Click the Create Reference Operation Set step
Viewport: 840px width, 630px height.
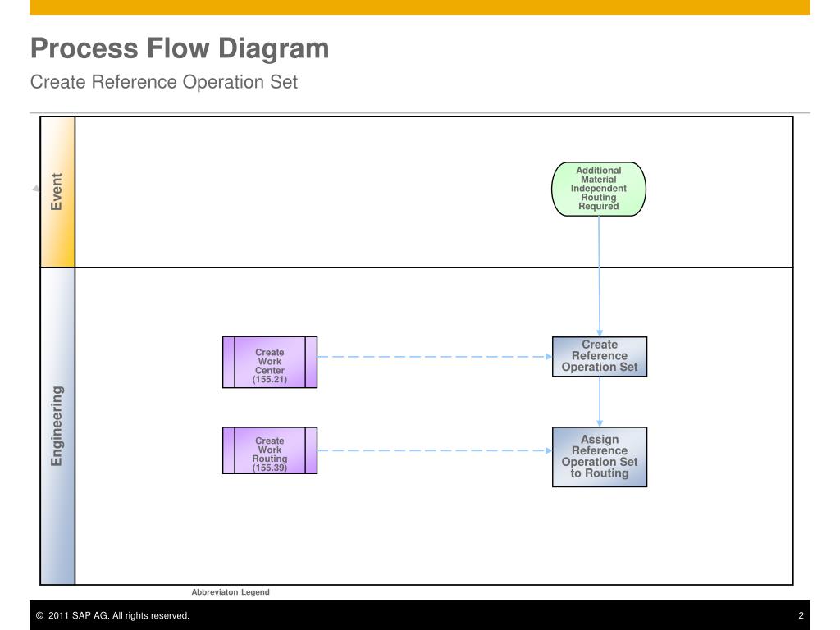600,356
